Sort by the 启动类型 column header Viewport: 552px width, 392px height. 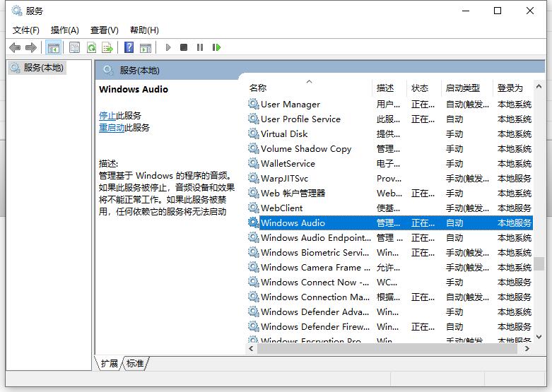[x=463, y=88]
